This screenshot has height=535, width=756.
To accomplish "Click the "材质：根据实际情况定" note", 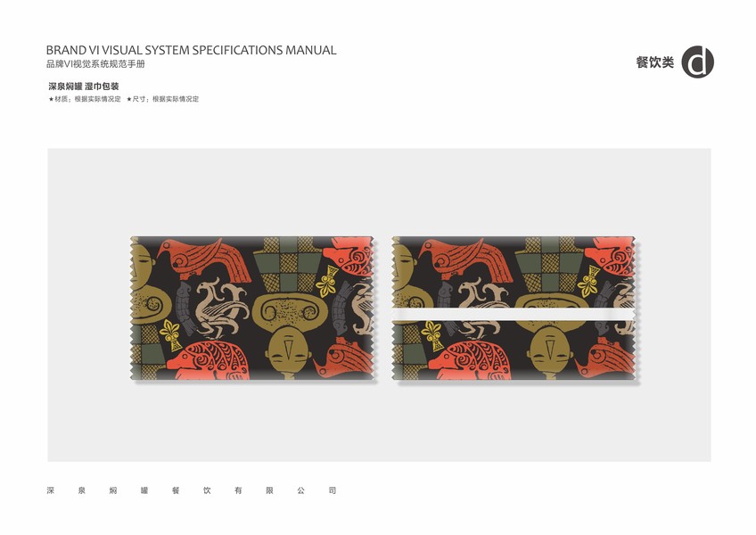I will 85,99.
